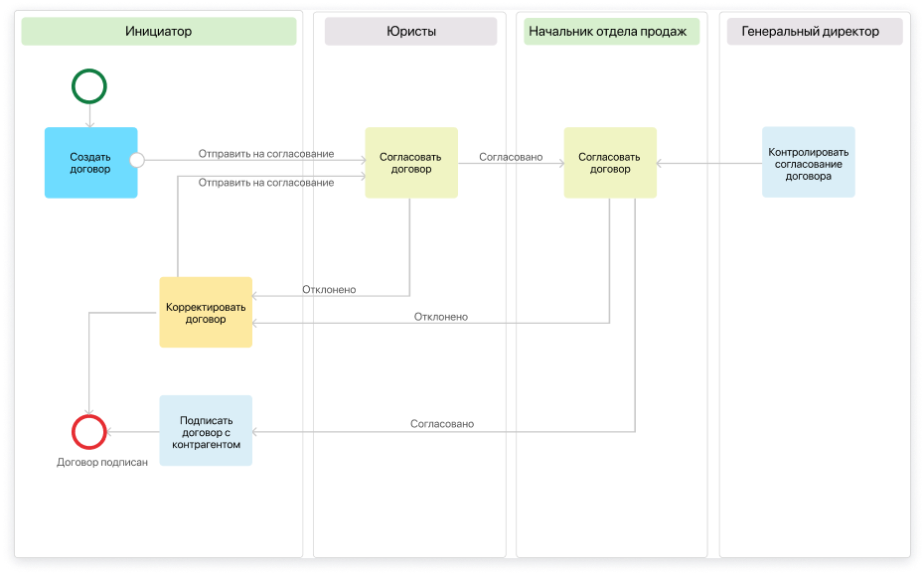Click the small connector circle on 'Создать договор'
The height and width of the screenshot is (574, 924).
pyautogui.click(x=137, y=159)
